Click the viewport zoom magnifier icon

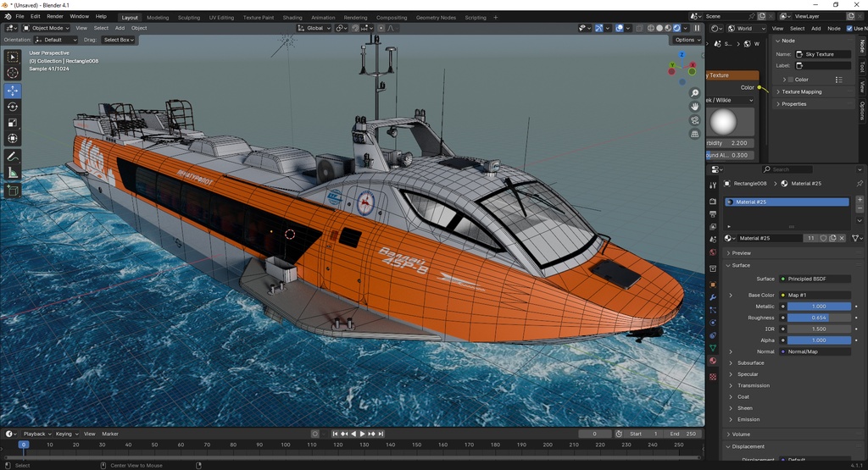click(x=695, y=93)
